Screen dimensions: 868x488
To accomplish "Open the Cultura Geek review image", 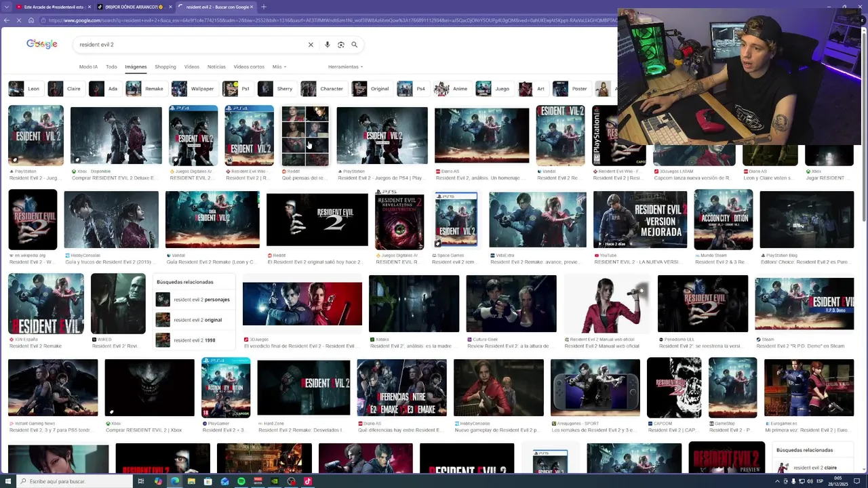I will tap(511, 304).
